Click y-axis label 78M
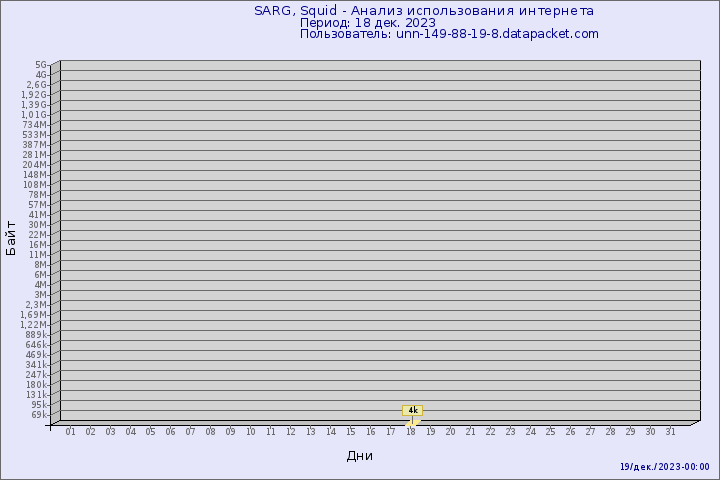The image size is (720, 480). pyautogui.click(x=38, y=195)
